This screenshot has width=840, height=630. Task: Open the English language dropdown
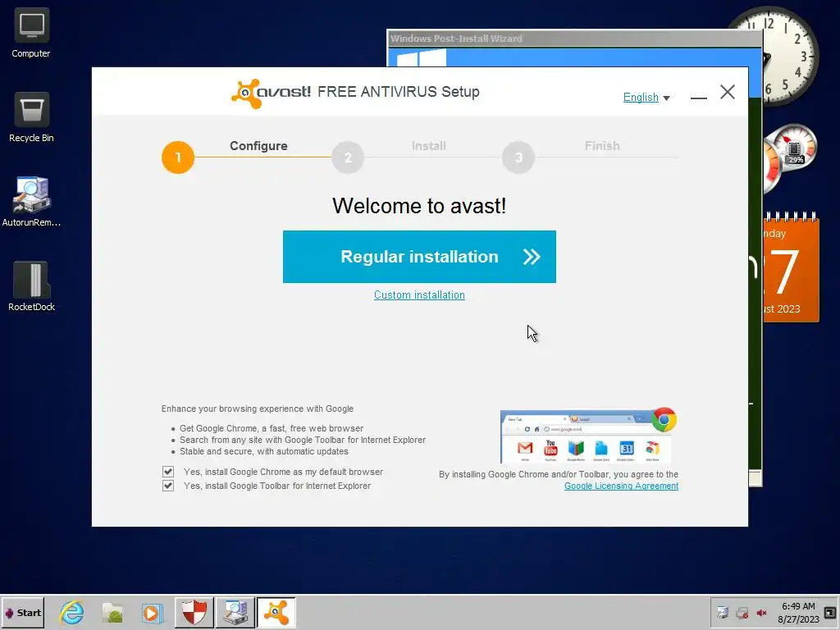coord(646,98)
